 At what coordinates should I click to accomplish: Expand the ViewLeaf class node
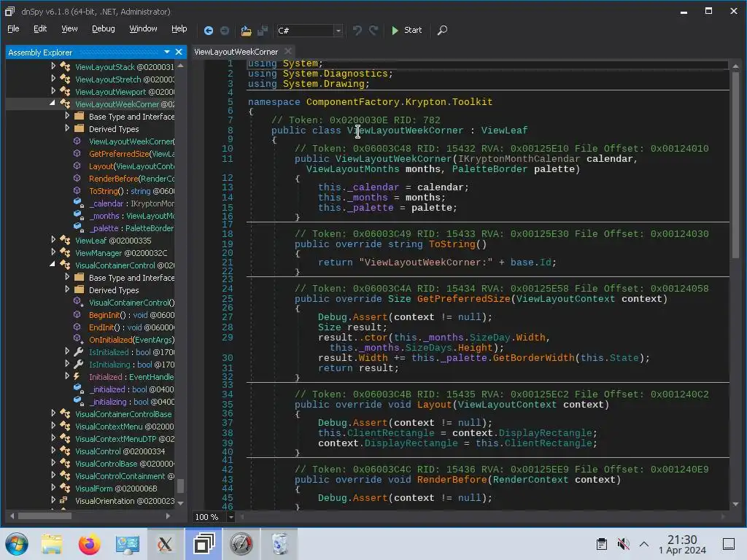(53, 241)
